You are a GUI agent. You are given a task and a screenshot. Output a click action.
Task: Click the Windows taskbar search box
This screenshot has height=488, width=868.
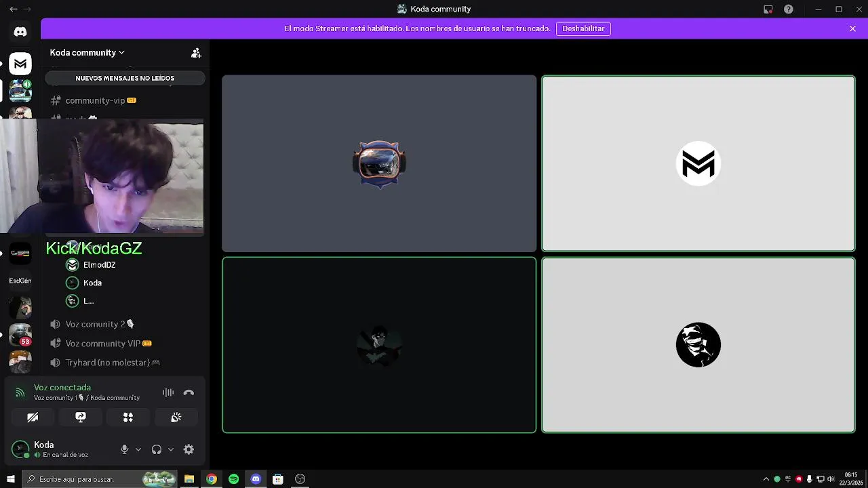(x=100, y=479)
